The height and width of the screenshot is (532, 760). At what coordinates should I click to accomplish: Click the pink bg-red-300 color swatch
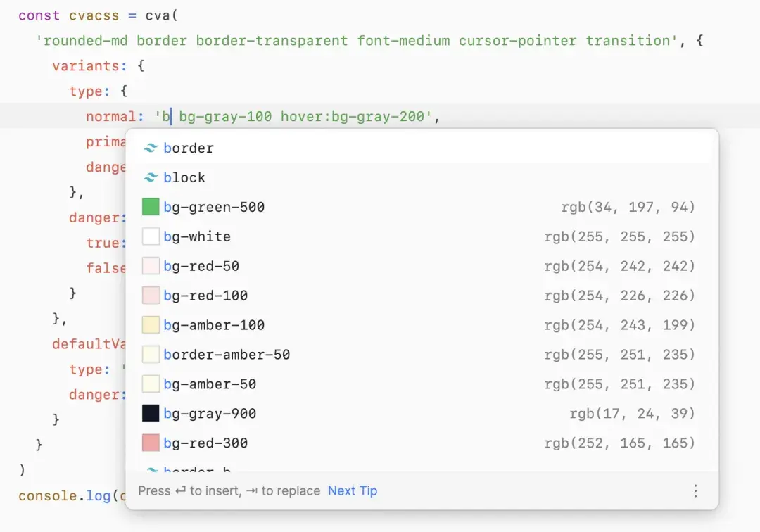pyautogui.click(x=151, y=443)
